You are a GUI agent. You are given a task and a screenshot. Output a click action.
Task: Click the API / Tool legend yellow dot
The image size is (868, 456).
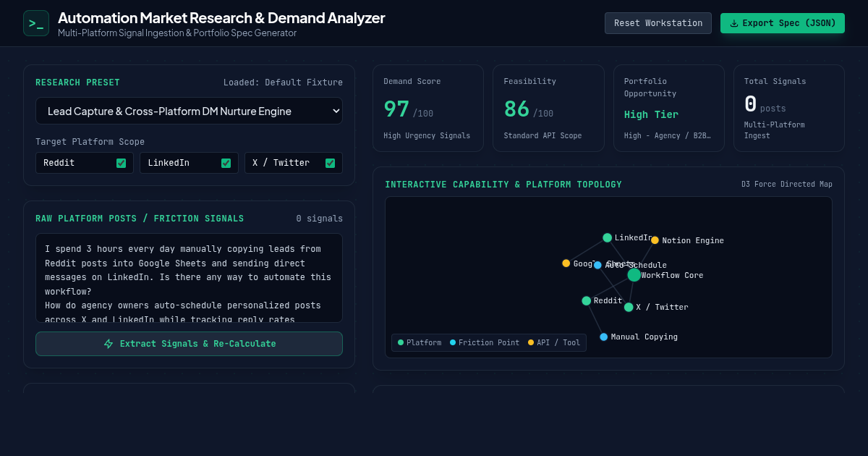[531, 342]
